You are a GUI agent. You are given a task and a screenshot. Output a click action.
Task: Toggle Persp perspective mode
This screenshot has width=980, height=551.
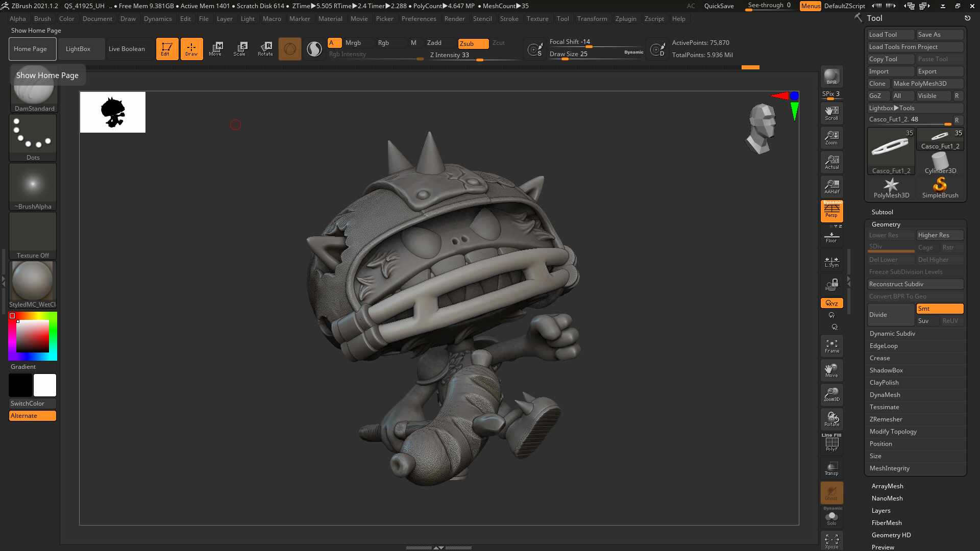[831, 211]
